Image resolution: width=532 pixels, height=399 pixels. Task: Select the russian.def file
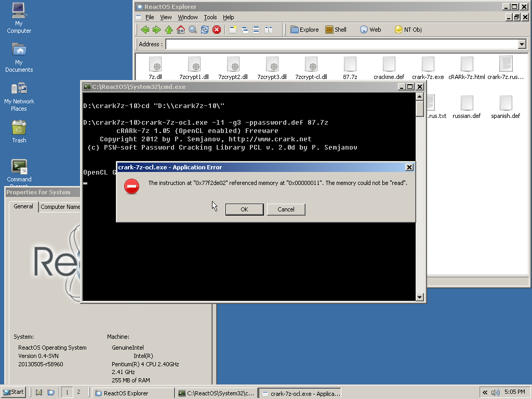pos(467,107)
